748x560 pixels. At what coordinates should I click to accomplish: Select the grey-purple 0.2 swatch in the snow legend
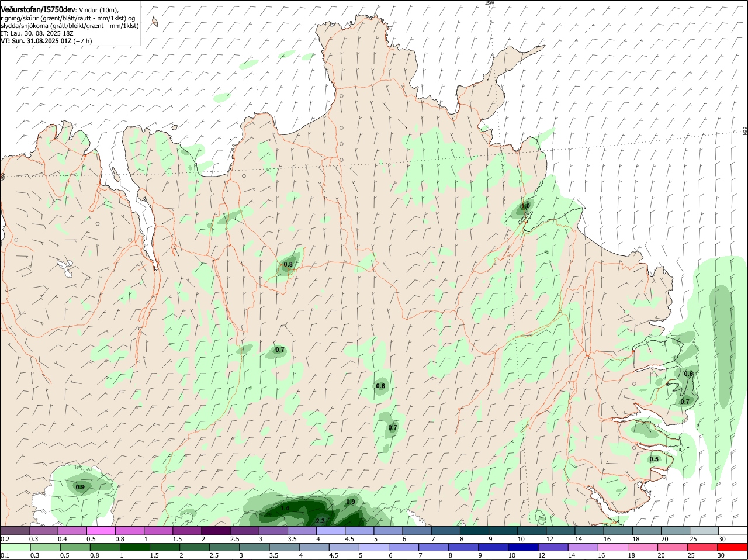tap(15, 531)
